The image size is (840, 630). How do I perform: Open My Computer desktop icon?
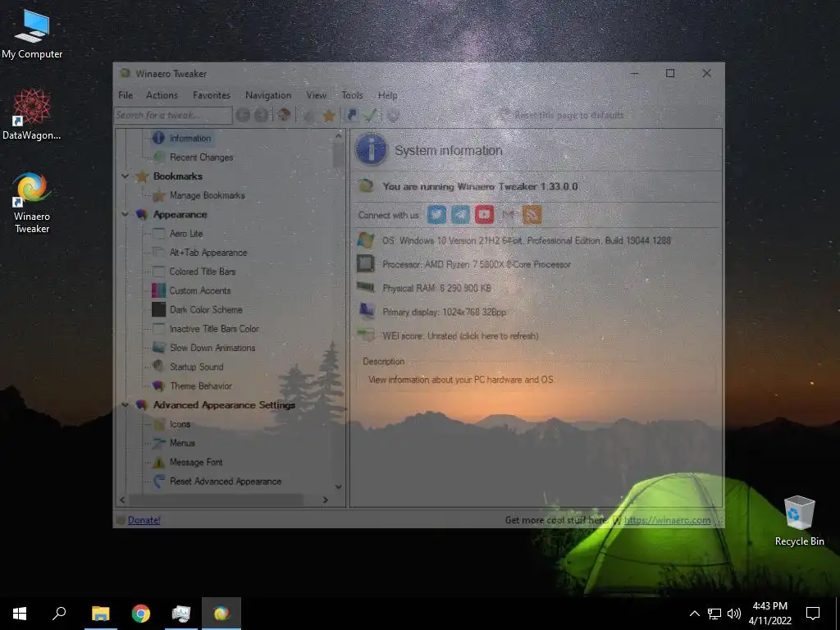point(32,34)
